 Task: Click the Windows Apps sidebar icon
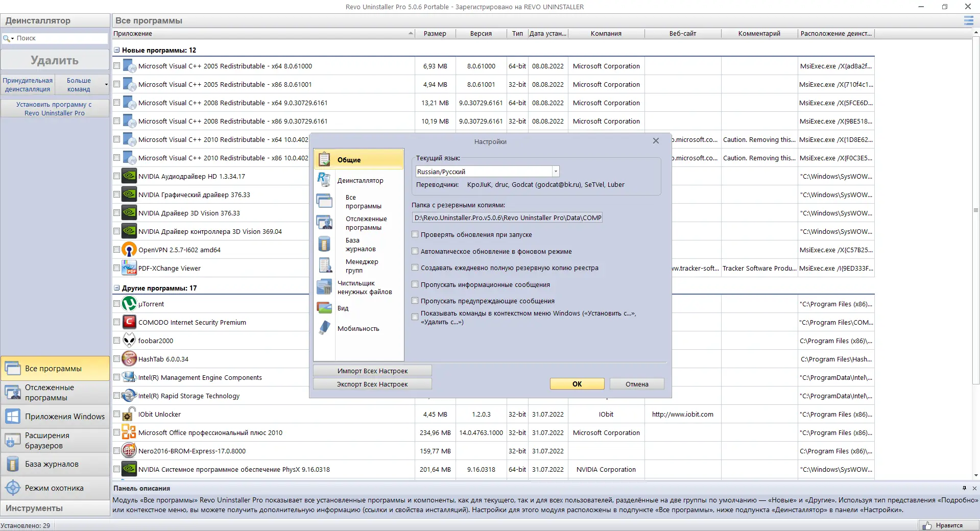13,416
